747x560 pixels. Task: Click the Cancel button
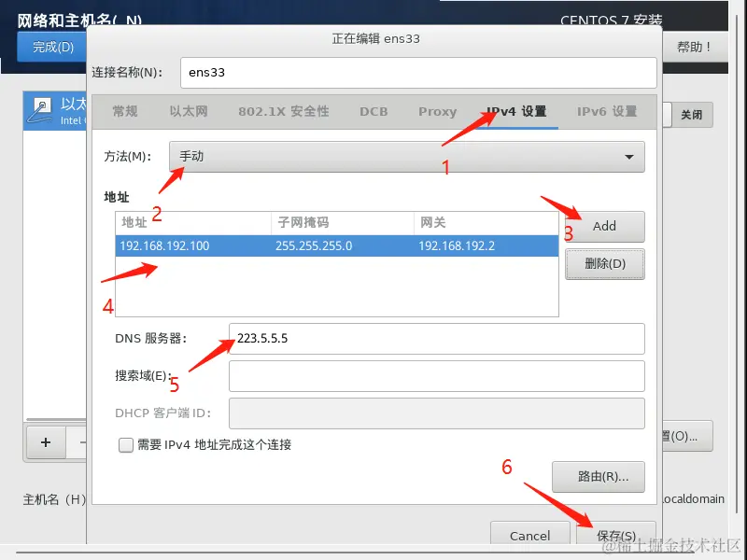[529, 535]
